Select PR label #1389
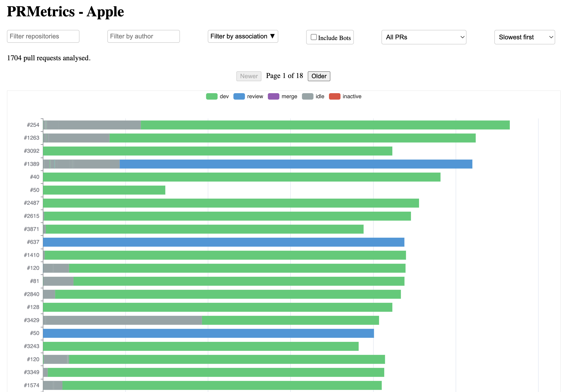 coord(32,164)
